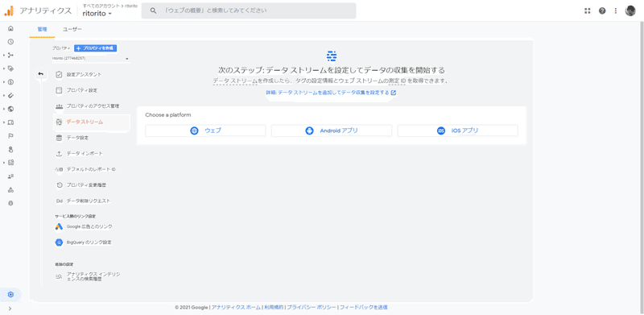Expand the Acquisition section arrow
644x315 pixels.
(x=4, y=55)
